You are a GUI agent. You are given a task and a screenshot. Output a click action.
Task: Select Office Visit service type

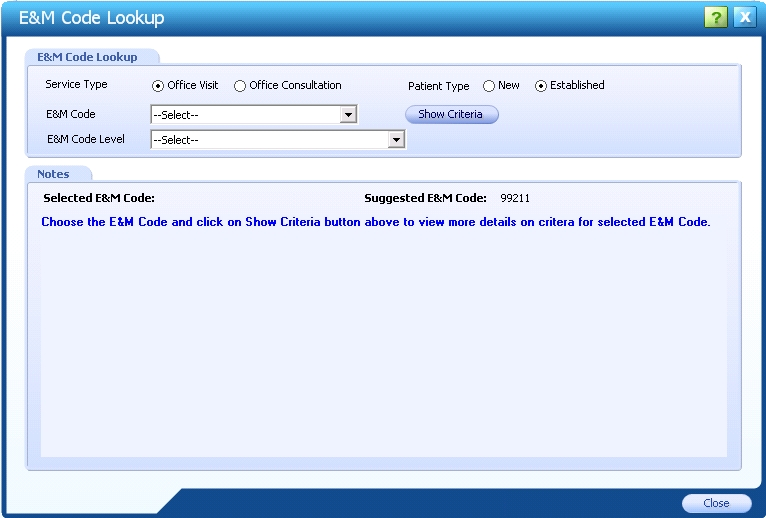[157, 86]
